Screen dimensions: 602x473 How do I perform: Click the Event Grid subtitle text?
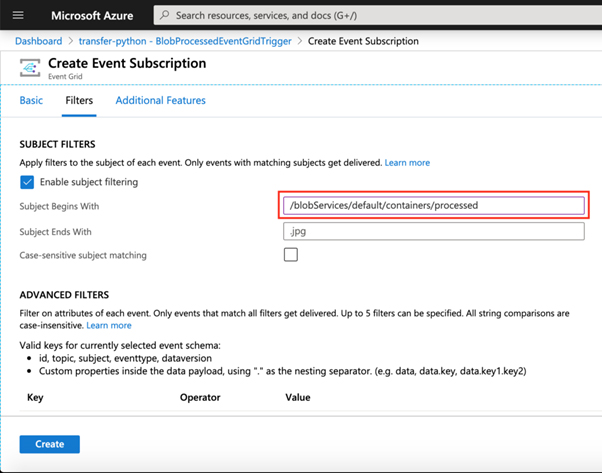pyautogui.click(x=65, y=76)
